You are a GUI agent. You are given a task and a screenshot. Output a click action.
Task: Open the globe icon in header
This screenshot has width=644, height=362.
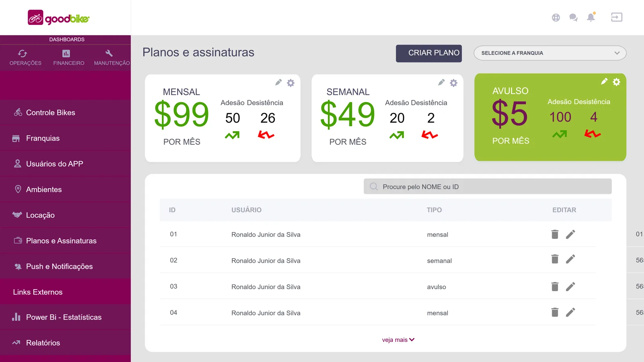coord(556,17)
